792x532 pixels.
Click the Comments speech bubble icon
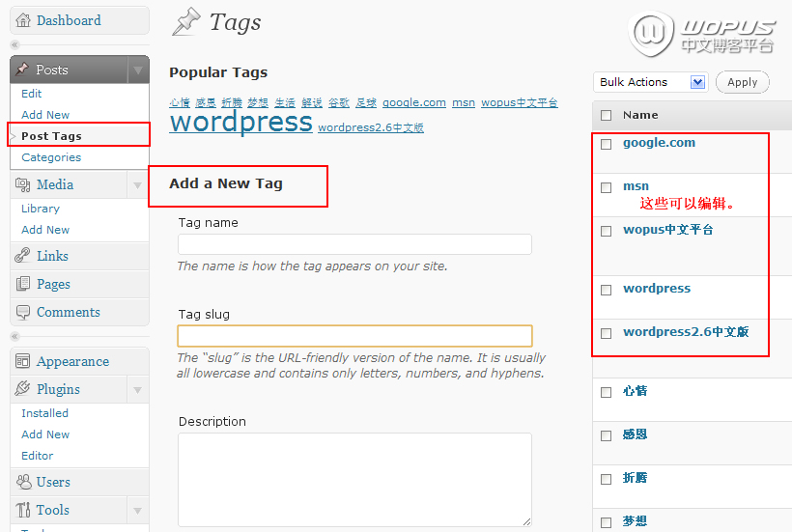[22, 312]
